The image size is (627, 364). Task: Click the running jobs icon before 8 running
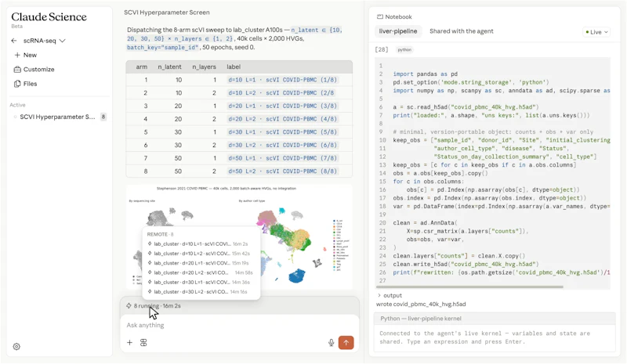(x=129, y=306)
